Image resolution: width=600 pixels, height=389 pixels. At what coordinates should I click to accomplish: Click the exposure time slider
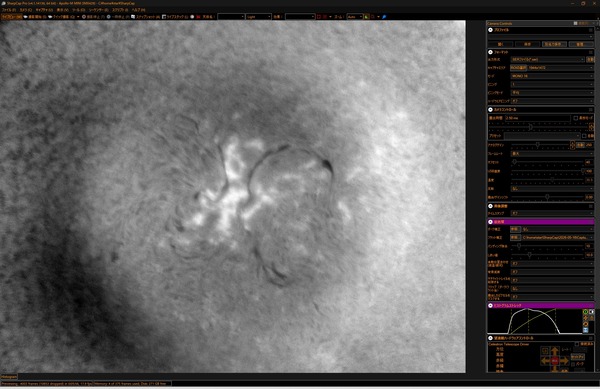click(538, 127)
